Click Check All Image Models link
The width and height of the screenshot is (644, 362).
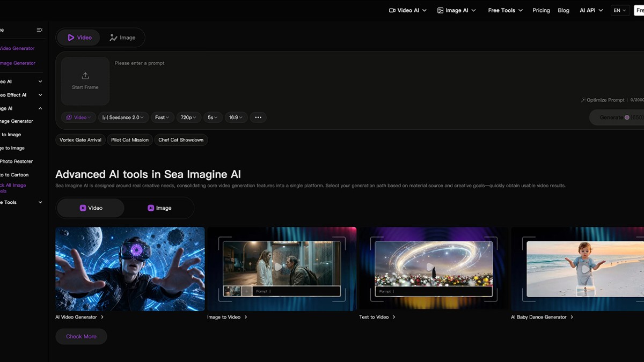pos(13,188)
